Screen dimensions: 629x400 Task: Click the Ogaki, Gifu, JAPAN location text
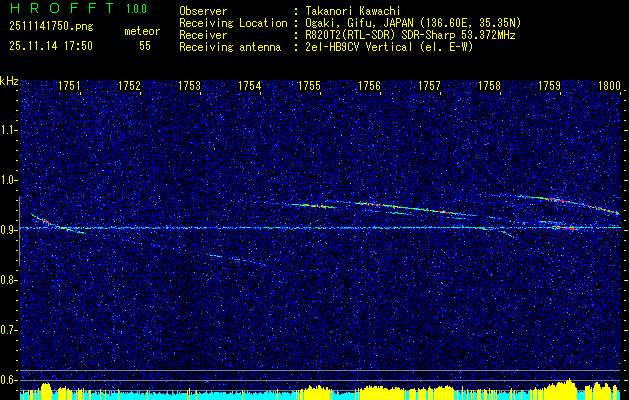414,23
